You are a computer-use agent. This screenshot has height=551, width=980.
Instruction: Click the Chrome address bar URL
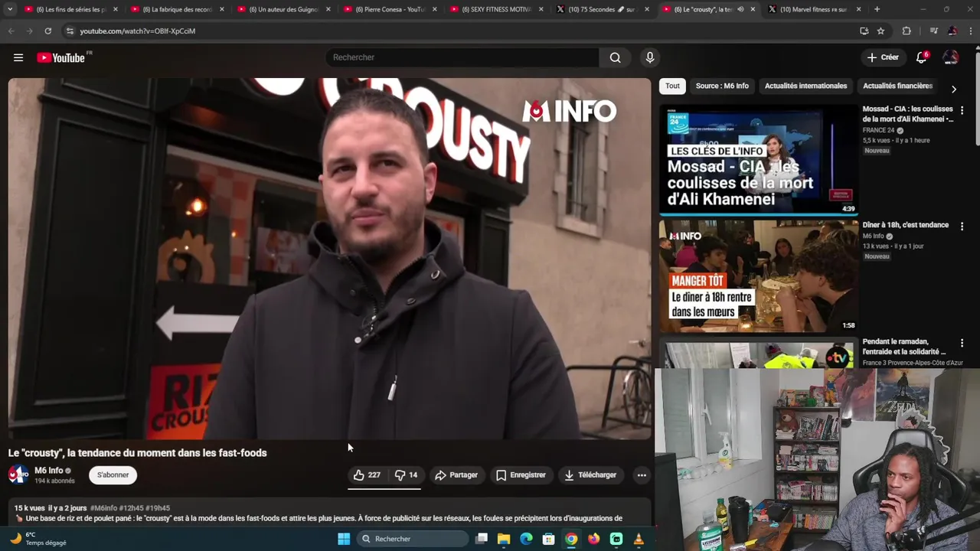point(138,31)
